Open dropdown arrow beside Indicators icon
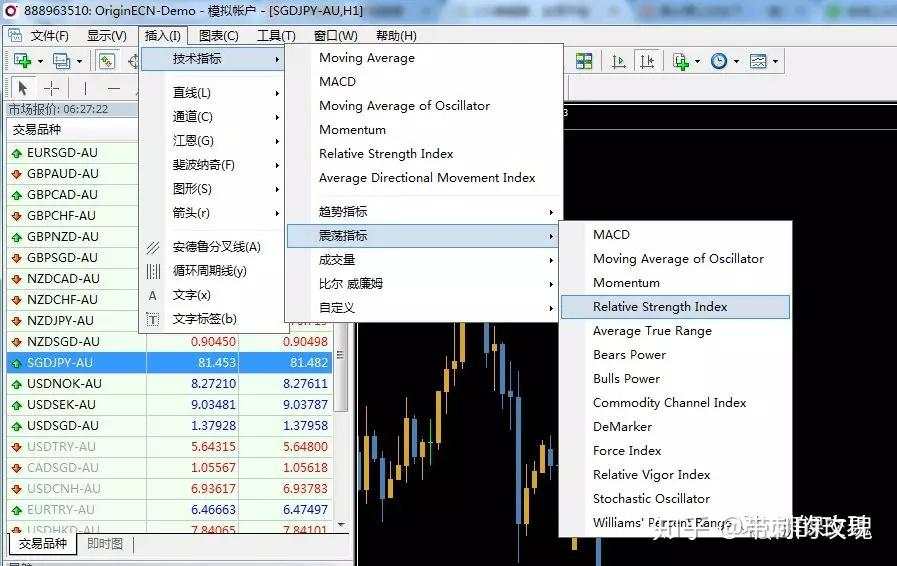Image resolution: width=897 pixels, height=566 pixels. tap(697, 61)
